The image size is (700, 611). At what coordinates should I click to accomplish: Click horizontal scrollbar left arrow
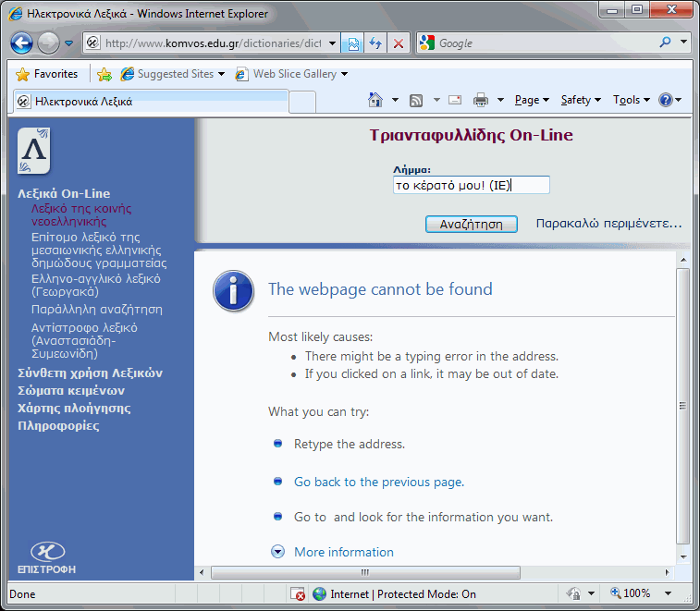(202, 572)
